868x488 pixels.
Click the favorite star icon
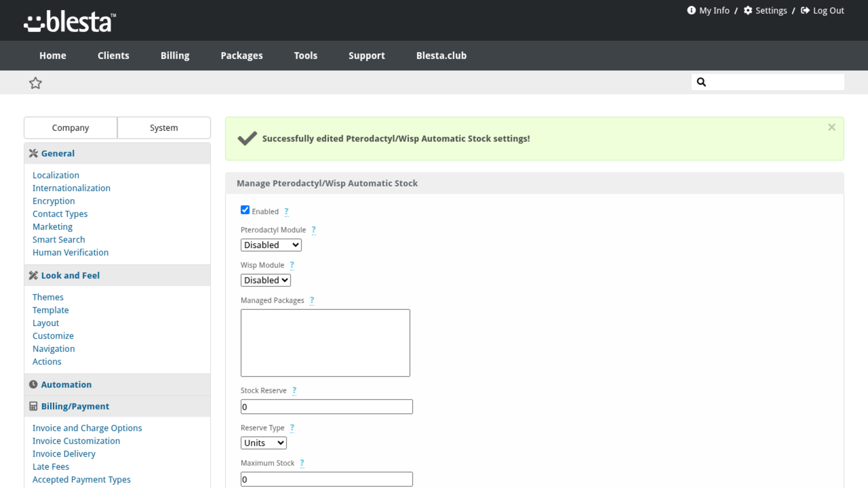35,83
